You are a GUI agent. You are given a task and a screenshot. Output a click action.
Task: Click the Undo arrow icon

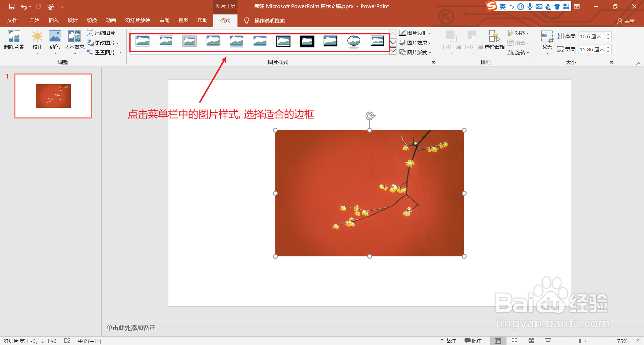(24, 7)
